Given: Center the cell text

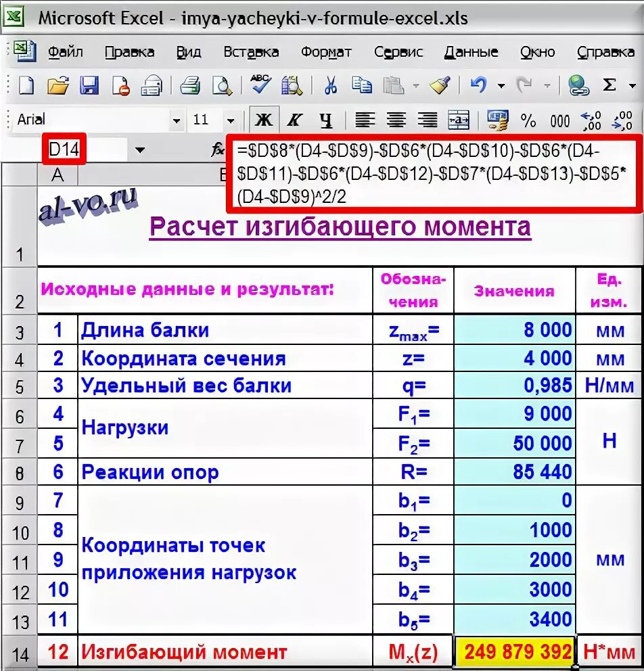Looking at the screenshot, I should tap(396, 120).
